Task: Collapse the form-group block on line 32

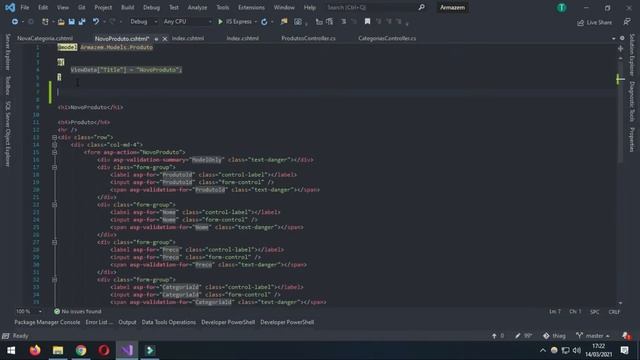Action: [x=54, y=280]
